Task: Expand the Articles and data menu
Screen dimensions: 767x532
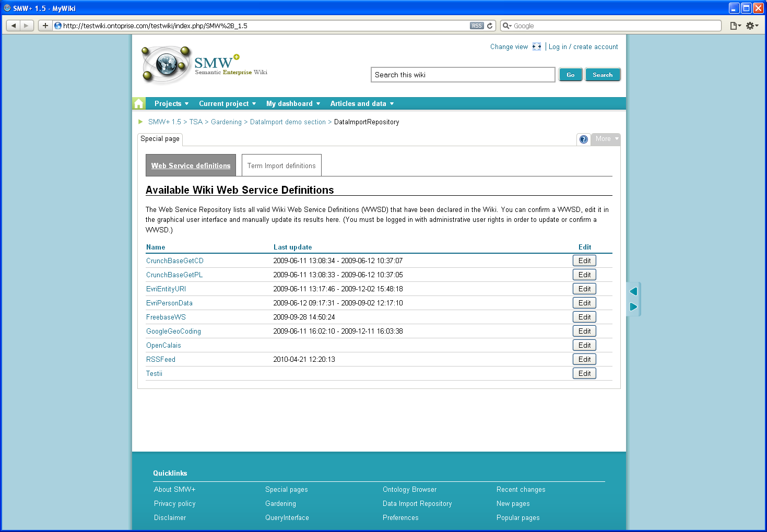Action: [x=362, y=103]
